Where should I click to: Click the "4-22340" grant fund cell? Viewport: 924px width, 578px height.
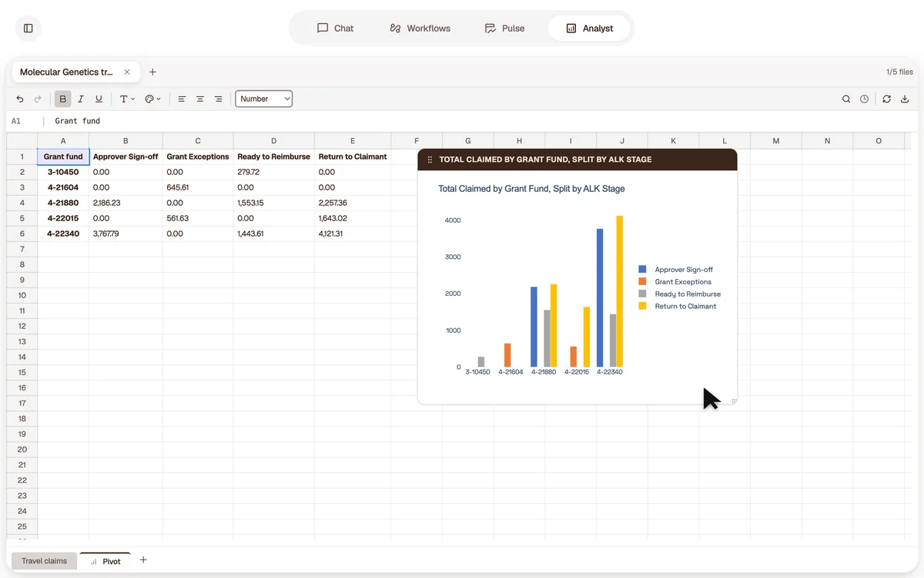(63, 234)
